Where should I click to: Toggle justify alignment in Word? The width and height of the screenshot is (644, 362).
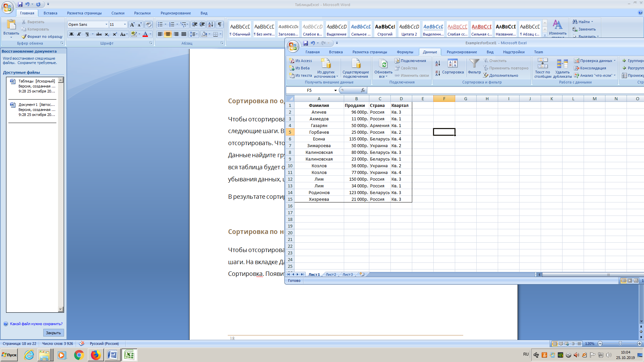point(183,34)
